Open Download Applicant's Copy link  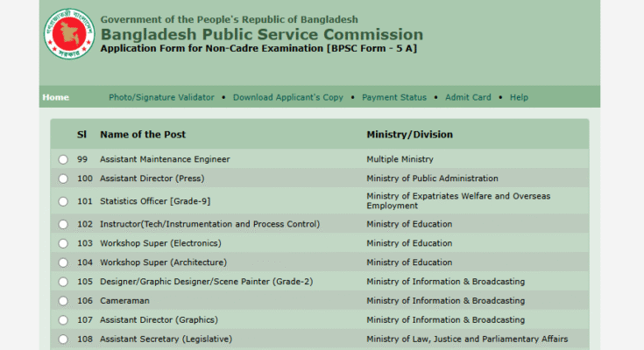(288, 97)
